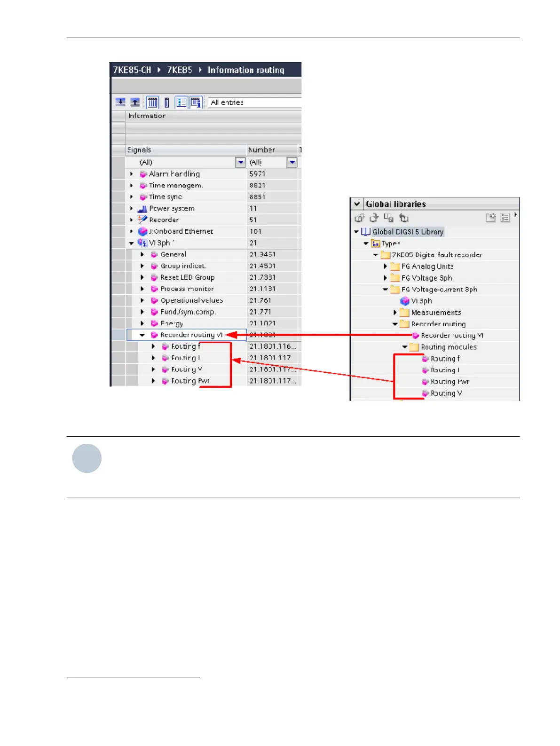Expand the Recorder signals row
The height and width of the screenshot is (746, 560).
click(x=132, y=220)
